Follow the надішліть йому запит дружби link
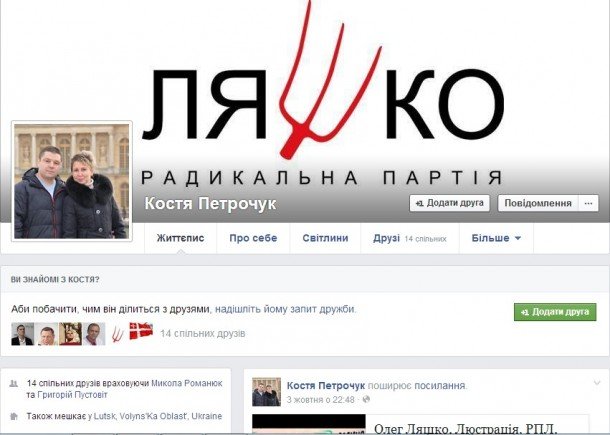The width and height of the screenshot is (610, 435). 285,309
